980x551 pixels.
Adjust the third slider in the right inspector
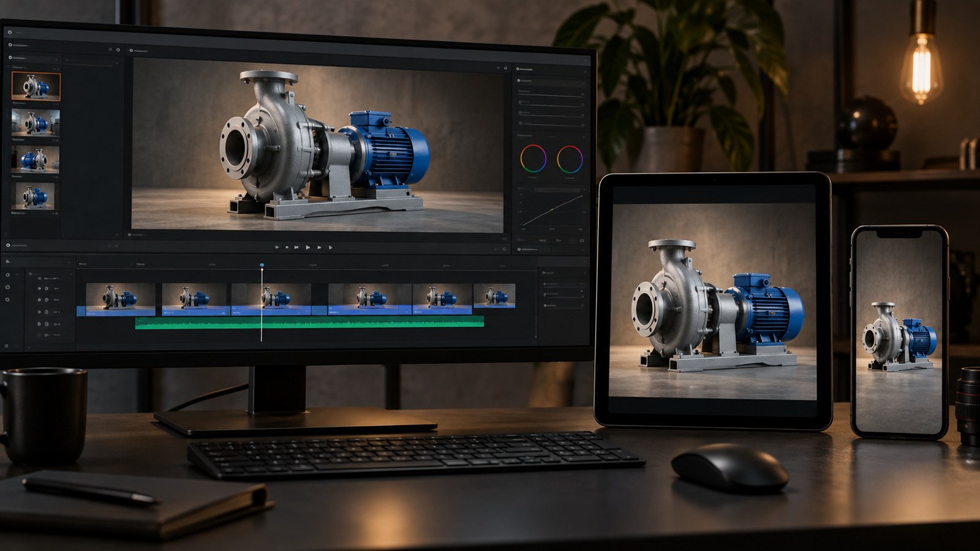549,115
